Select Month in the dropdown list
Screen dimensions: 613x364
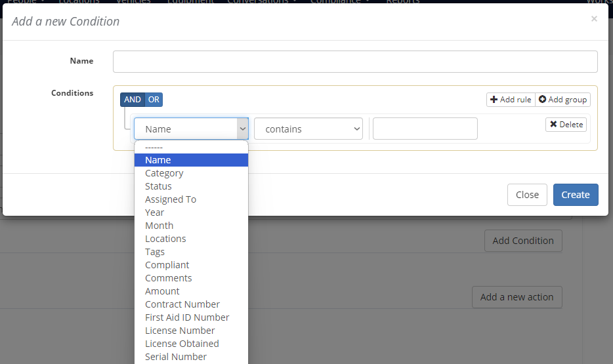(191, 226)
